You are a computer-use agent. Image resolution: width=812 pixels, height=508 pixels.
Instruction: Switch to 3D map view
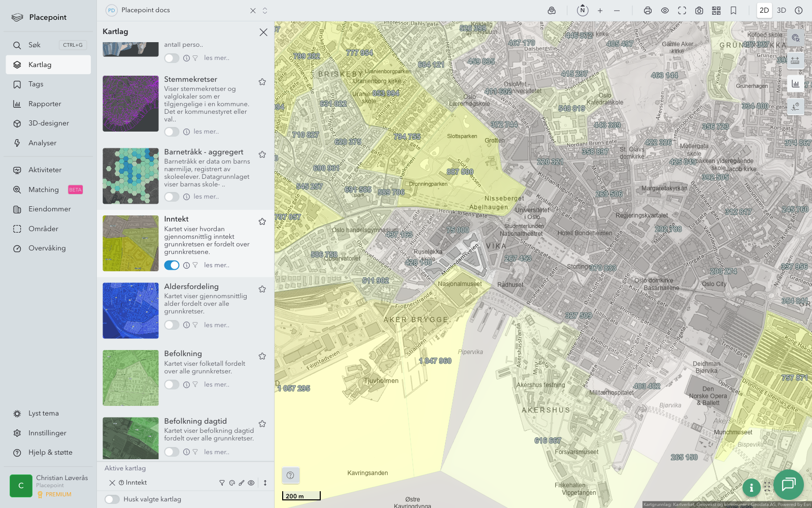pyautogui.click(x=782, y=11)
